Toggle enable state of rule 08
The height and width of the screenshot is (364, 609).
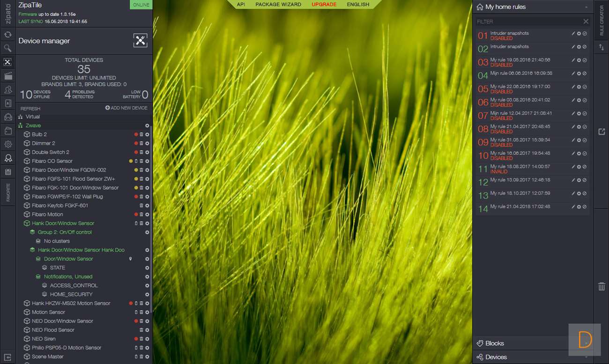pos(585,127)
